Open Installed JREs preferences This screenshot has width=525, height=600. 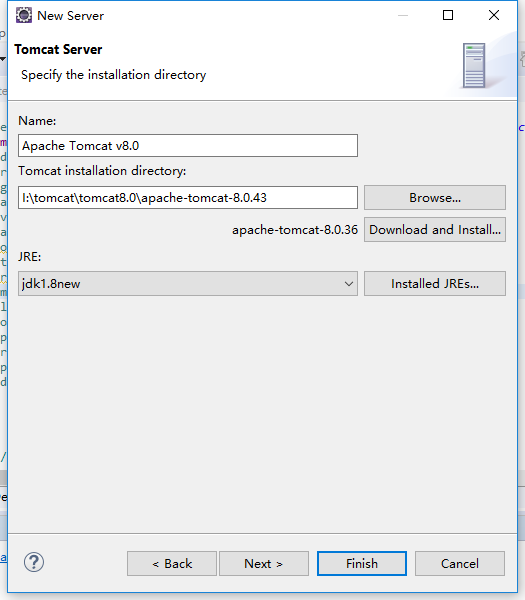click(x=435, y=284)
